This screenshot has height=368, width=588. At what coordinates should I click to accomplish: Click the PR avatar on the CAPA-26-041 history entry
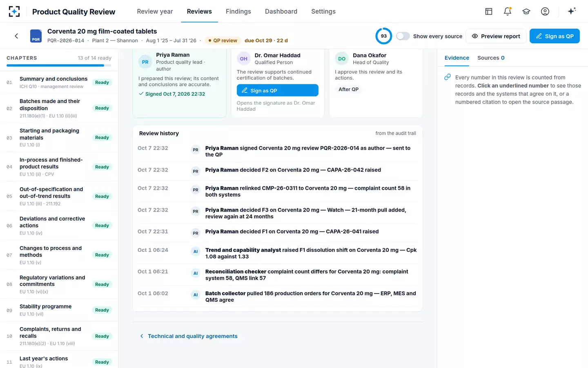tap(196, 233)
